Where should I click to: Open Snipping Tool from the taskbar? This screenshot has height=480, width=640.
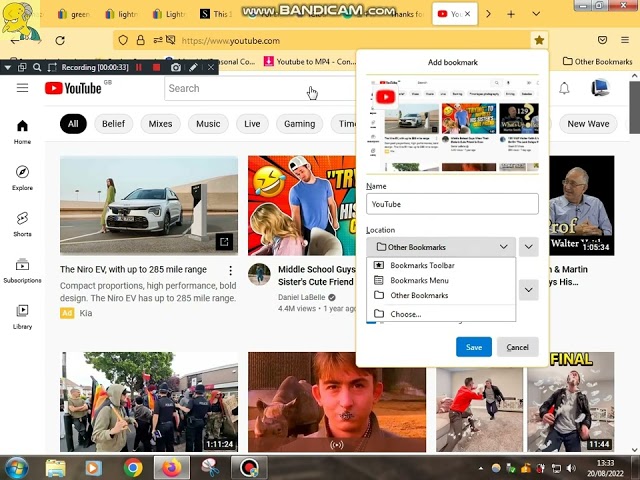coord(210,468)
